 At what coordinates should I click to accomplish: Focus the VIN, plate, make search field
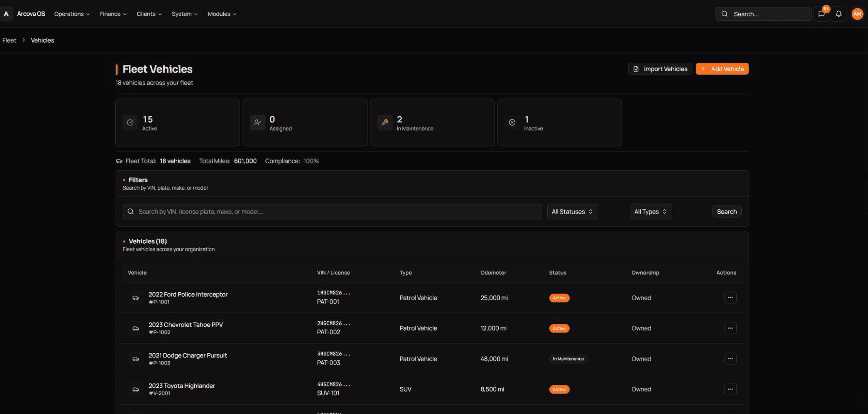[332, 212]
